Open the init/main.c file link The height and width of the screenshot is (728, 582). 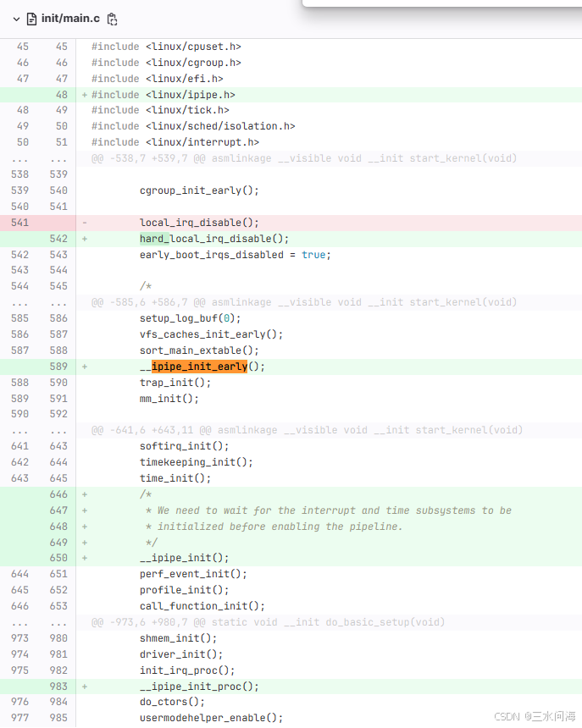(70, 19)
